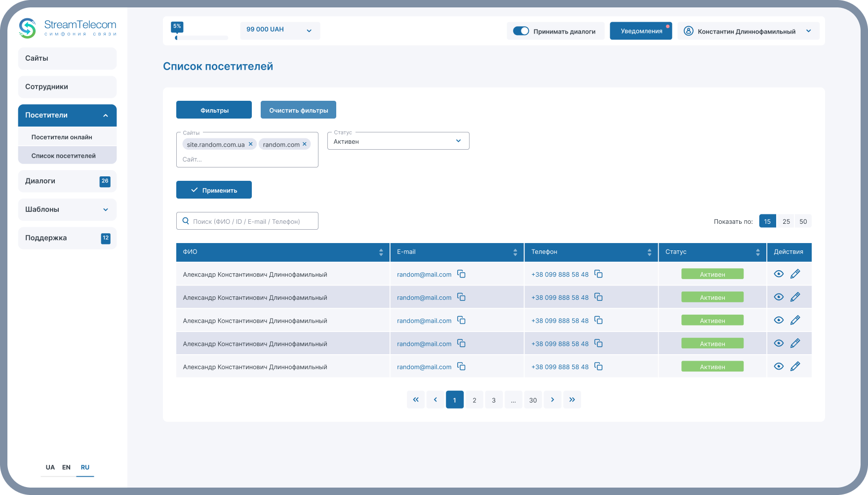View the visitor in the first row

(x=779, y=274)
